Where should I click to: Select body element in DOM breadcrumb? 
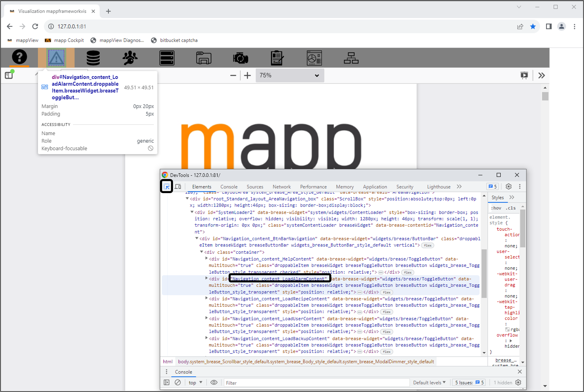pos(306,361)
